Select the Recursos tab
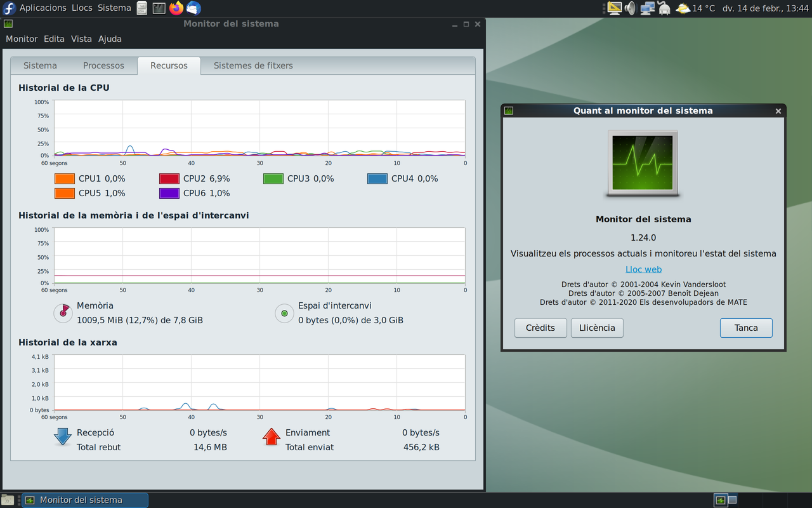The height and width of the screenshot is (508, 812). point(169,65)
